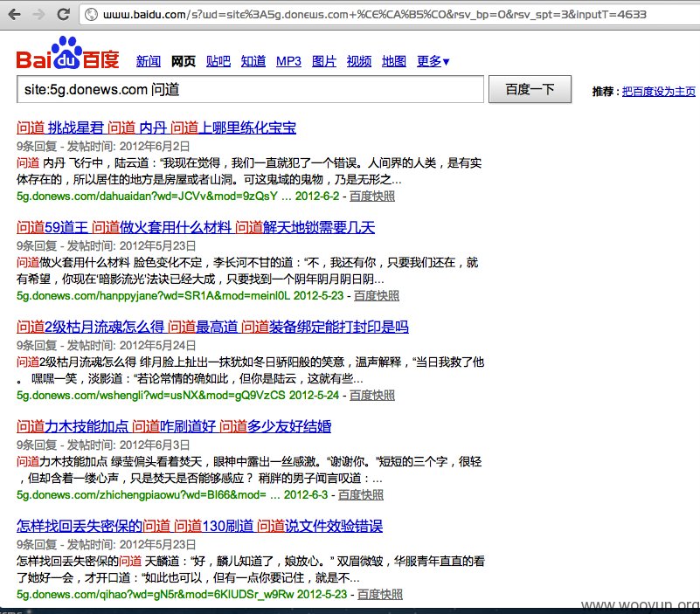Reload the page with refresh icon

(64, 14)
